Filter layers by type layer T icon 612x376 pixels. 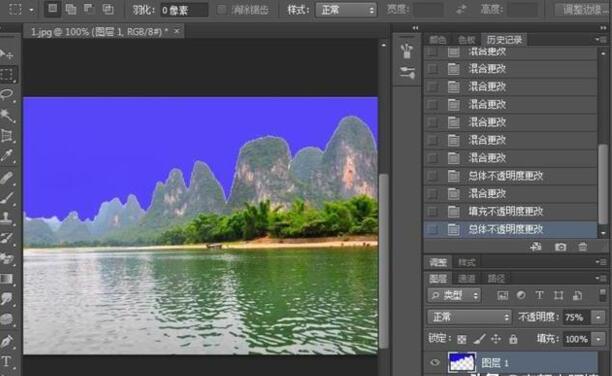tap(539, 295)
